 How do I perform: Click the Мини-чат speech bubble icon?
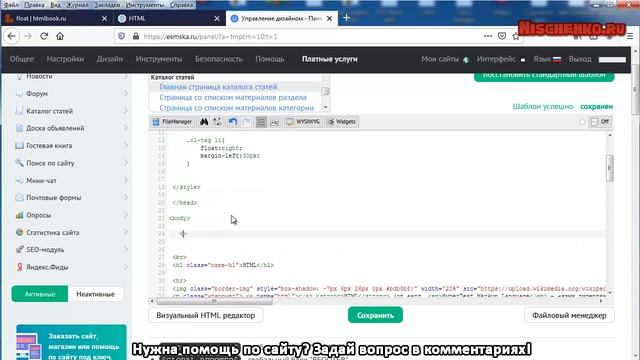[x=19, y=180]
